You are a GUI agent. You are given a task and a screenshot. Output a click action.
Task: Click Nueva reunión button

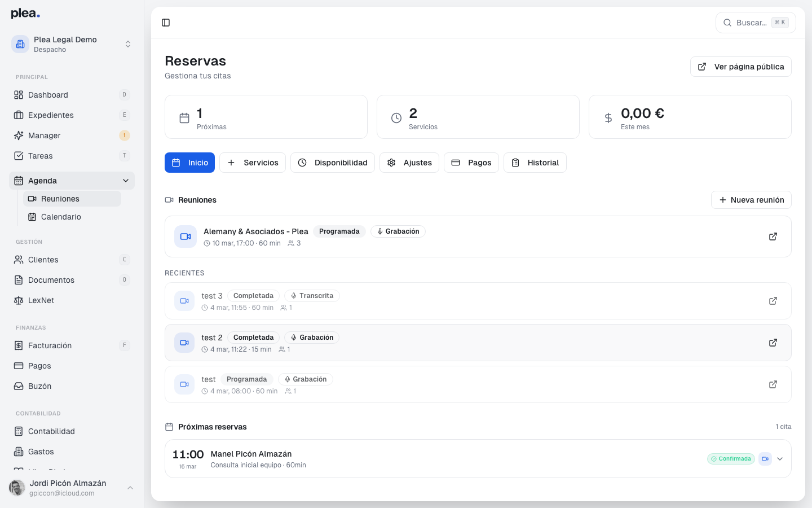click(x=751, y=200)
